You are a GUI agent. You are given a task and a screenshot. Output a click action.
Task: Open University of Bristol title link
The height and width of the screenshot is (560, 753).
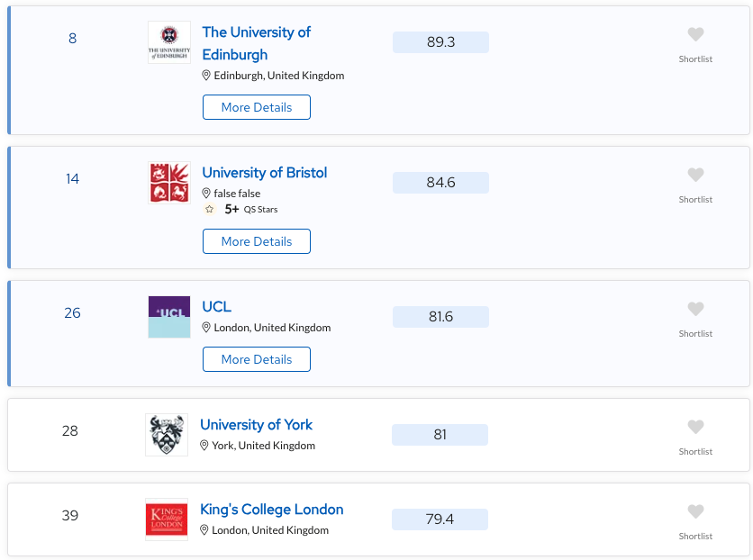coord(265,173)
